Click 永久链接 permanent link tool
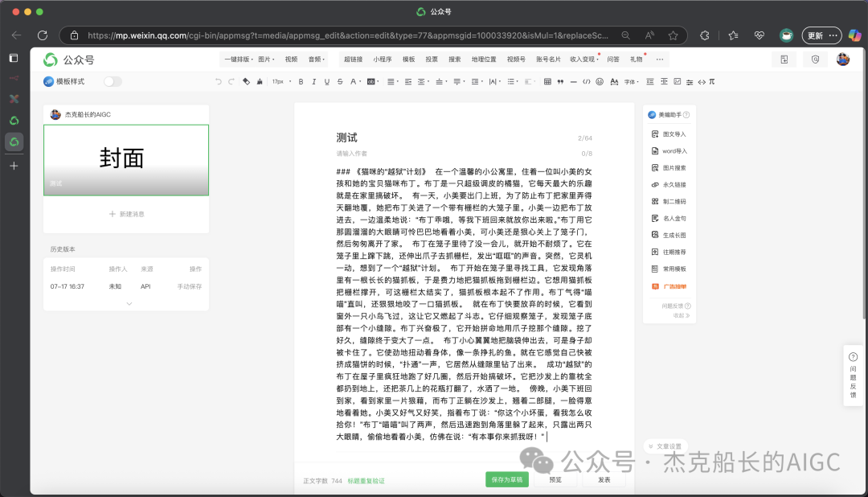 (x=669, y=184)
